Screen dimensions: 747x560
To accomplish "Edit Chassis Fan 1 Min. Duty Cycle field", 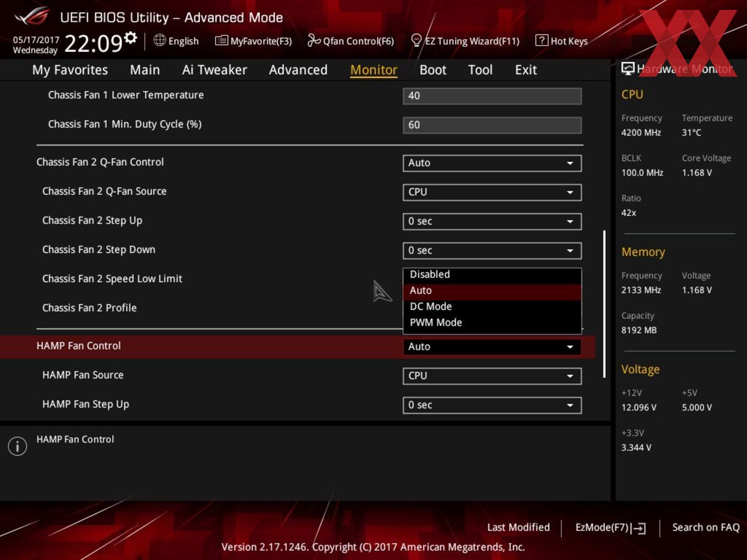I will [x=492, y=125].
